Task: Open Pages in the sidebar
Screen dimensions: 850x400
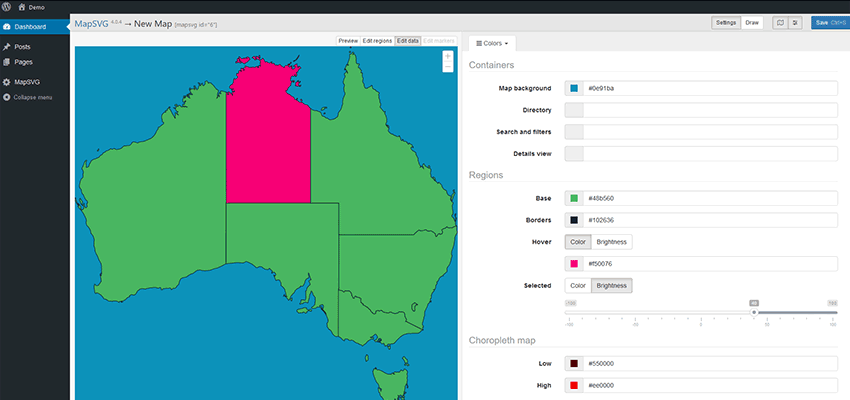Action: point(23,62)
